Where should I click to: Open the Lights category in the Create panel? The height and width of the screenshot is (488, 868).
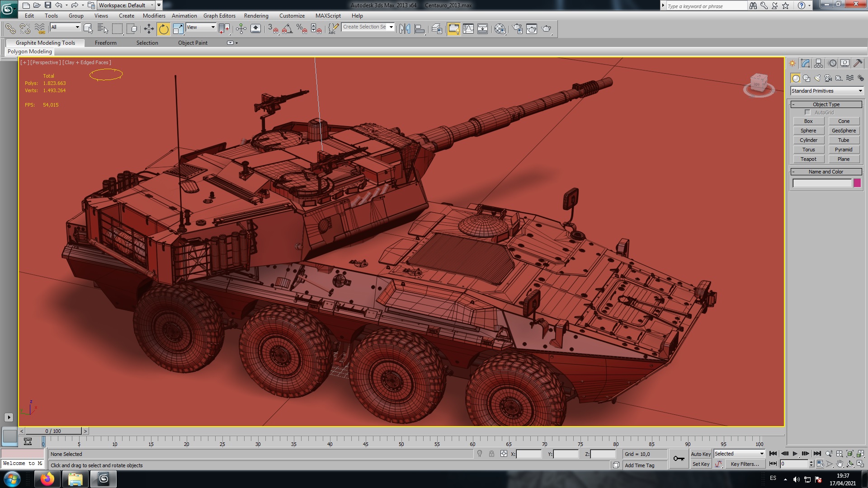tap(817, 78)
